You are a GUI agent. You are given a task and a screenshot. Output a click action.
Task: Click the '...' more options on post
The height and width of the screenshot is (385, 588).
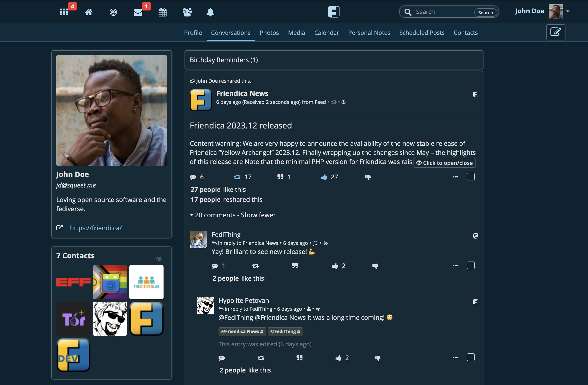[x=455, y=177]
